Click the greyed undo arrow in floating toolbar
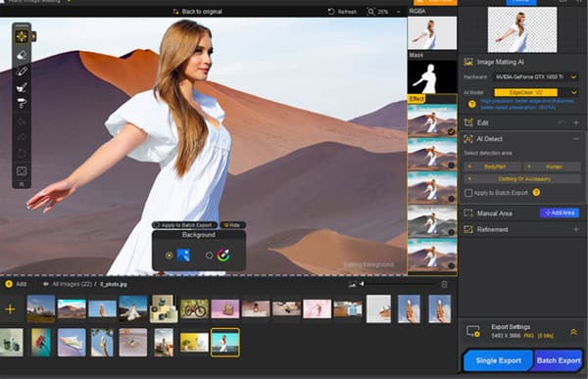 click(x=22, y=121)
